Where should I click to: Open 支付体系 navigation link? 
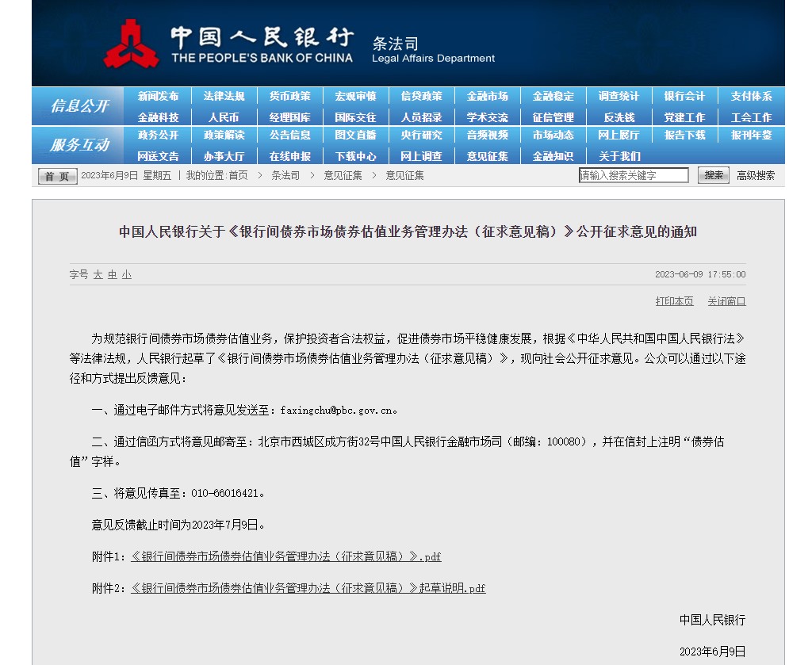752,96
